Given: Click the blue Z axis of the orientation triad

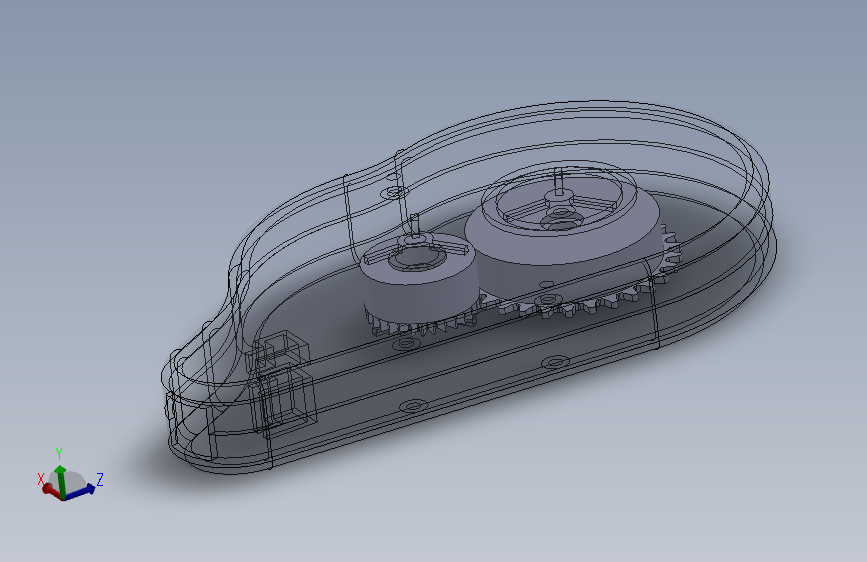Looking at the screenshot, I should [x=81, y=491].
